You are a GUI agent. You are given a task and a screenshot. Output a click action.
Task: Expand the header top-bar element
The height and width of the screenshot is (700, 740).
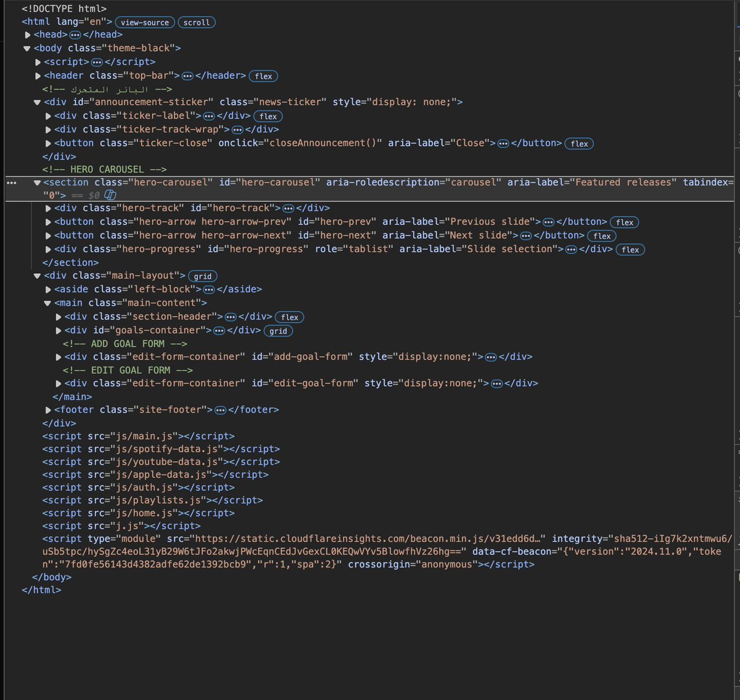[x=38, y=76]
